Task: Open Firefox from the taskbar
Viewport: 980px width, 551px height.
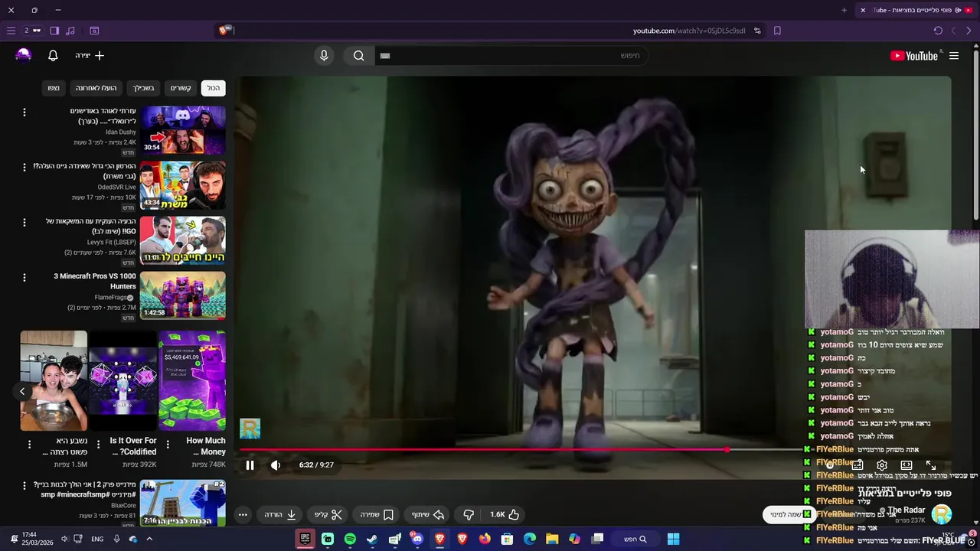Action: [x=485, y=539]
